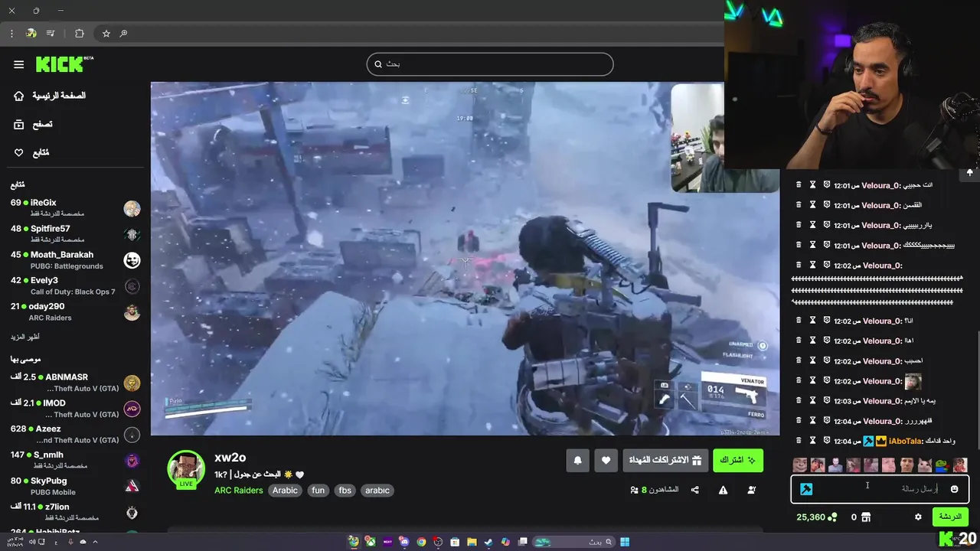
Task: Toggle the heart follow button
Action: pyautogui.click(x=606, y=460)
